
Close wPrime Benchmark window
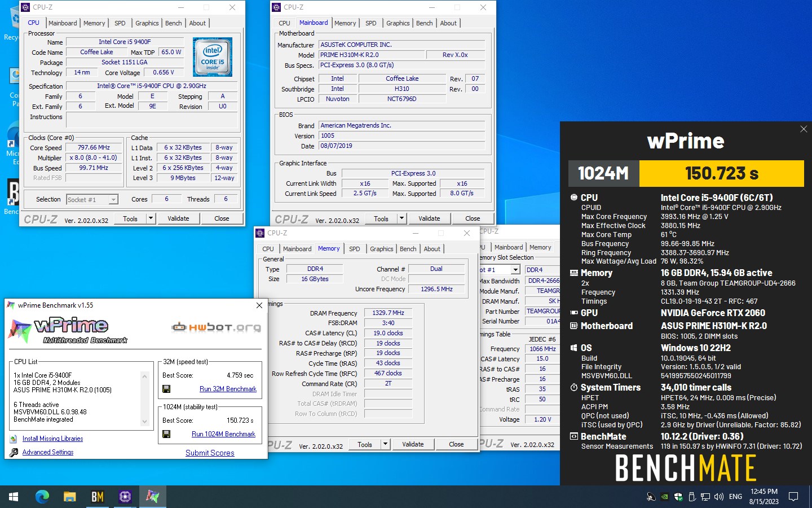pyautogui.click(x=259, y=305)
